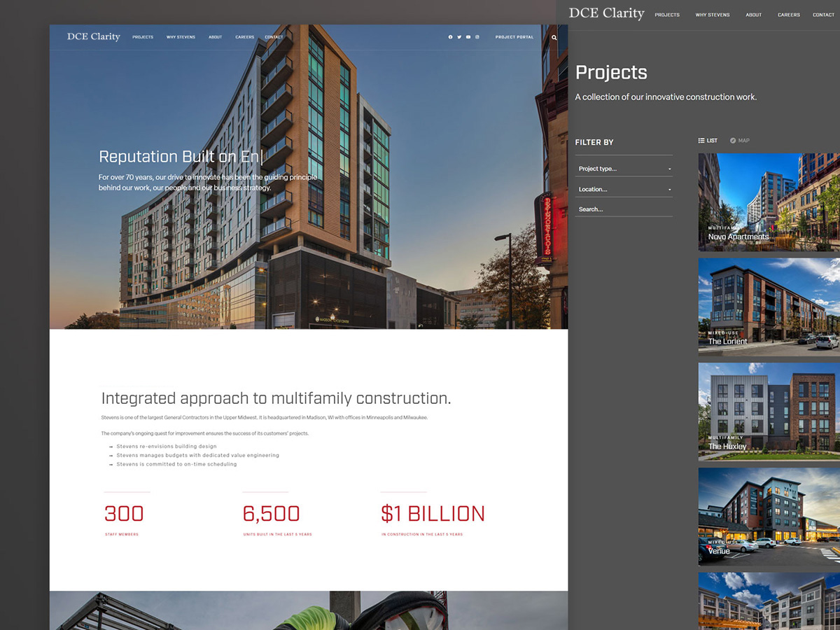Expand the Location filter dropdown
This screenshot has height=630, width=840.
[x=624, y=189]
